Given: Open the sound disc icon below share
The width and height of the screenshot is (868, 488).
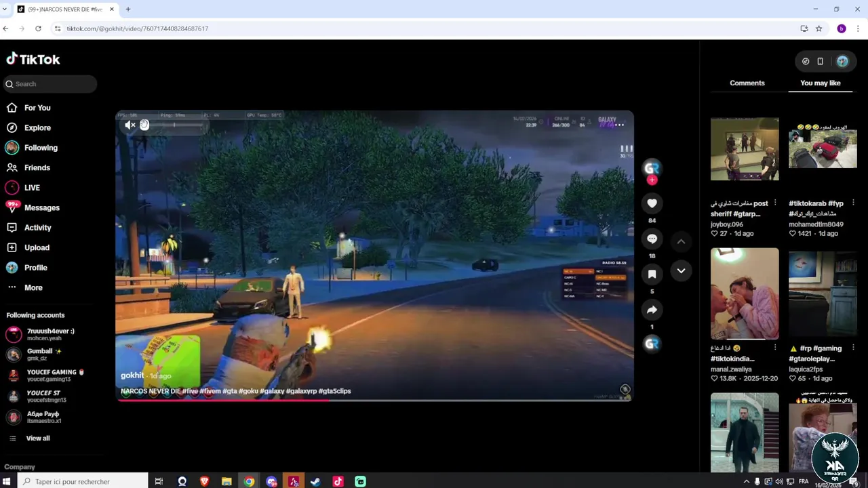Looking at the screenshot, I should click(652, 344).
